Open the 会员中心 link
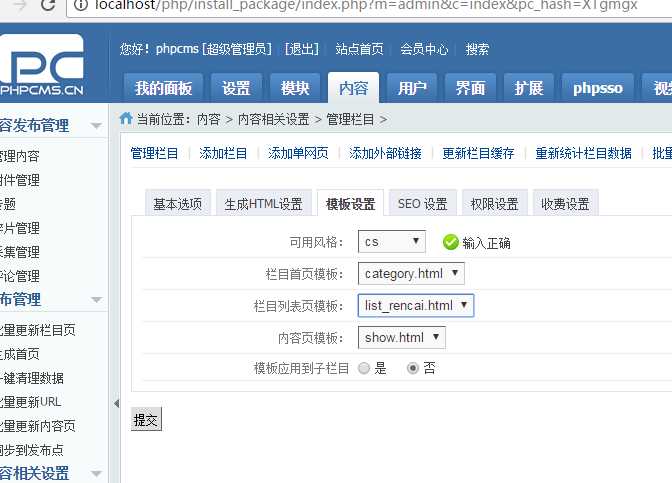The image size is (672, 483). tap(424, 49)
